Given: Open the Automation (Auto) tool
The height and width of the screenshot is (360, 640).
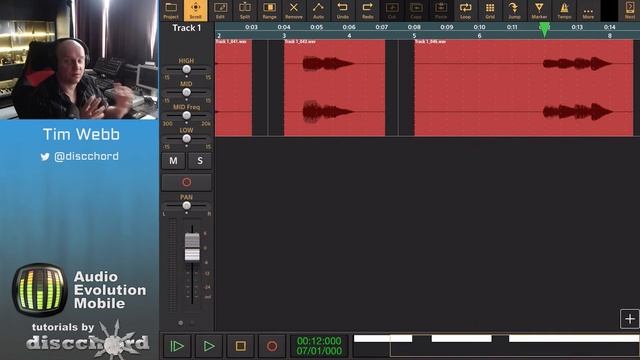Looking at the screenshot, I should click(x=318, y=10).
